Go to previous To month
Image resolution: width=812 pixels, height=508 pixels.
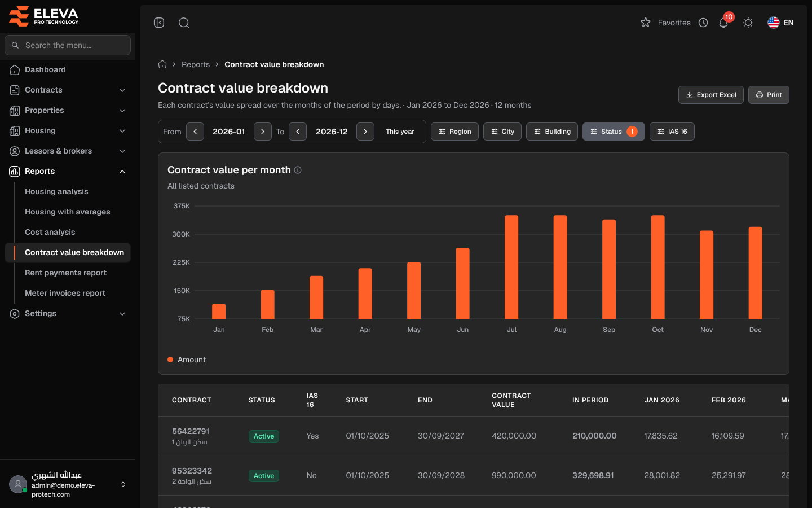[298, 132]
